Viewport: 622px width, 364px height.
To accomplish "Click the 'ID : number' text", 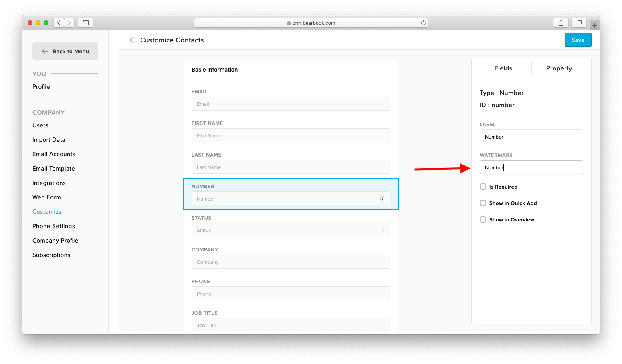I will (497, 105).
